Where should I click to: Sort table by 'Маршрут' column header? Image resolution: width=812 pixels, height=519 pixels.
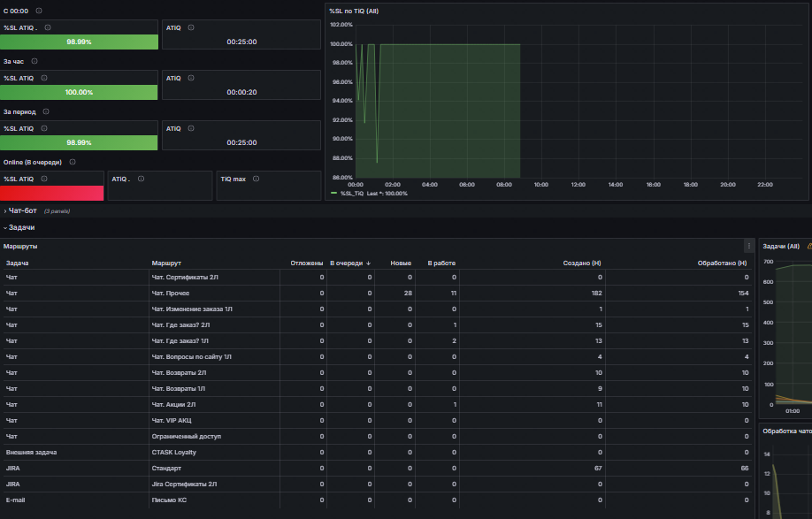coord(166,263)
